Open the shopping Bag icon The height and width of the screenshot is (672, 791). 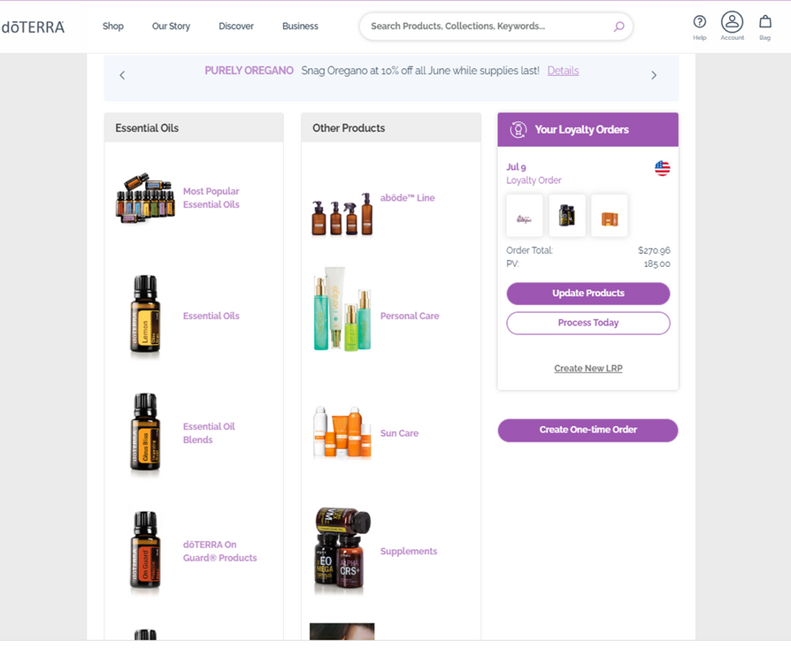point(764,22)
